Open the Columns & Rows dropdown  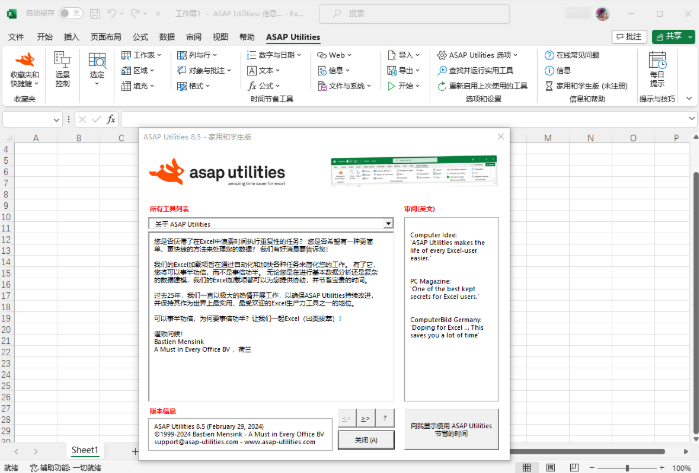tap(197, 55)
